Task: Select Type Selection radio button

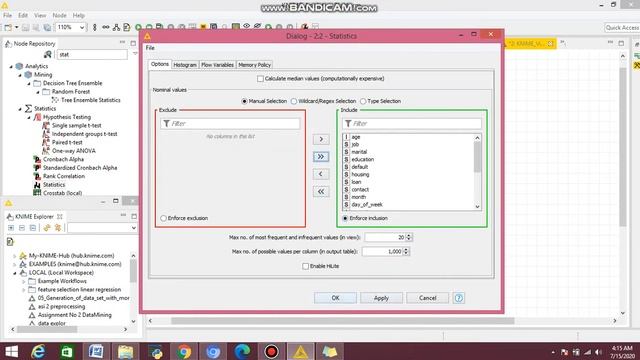Action: (x=363, y=101)
